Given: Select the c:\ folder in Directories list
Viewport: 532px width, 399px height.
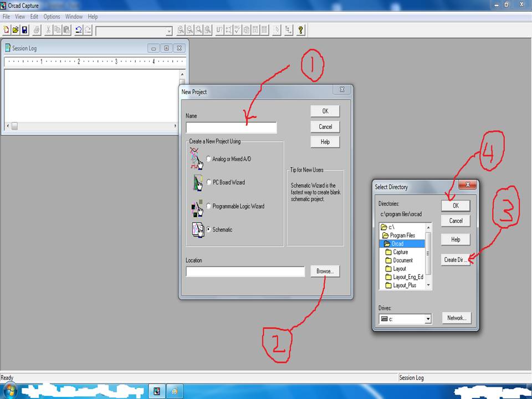Looking at the screenshot, I should click(387, 227).
